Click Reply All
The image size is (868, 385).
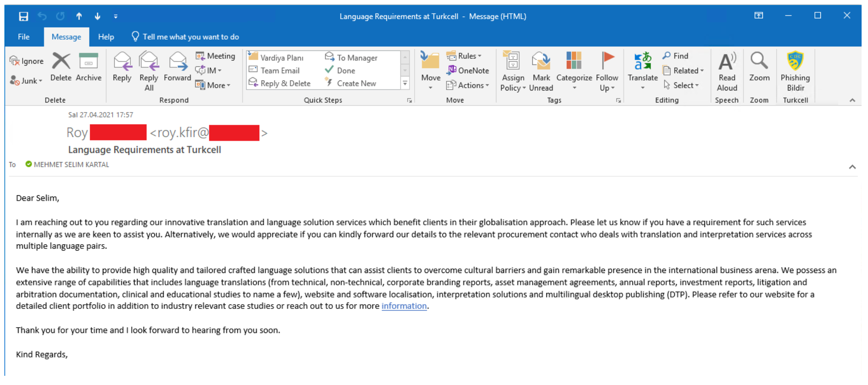pos(149,71)
